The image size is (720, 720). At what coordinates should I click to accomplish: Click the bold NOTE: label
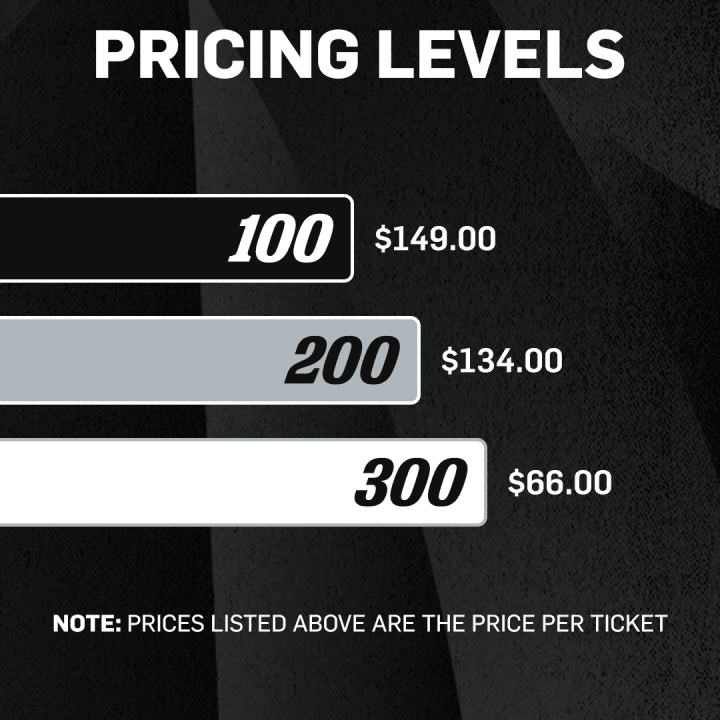pyautogui.click(x=87, y=624)
